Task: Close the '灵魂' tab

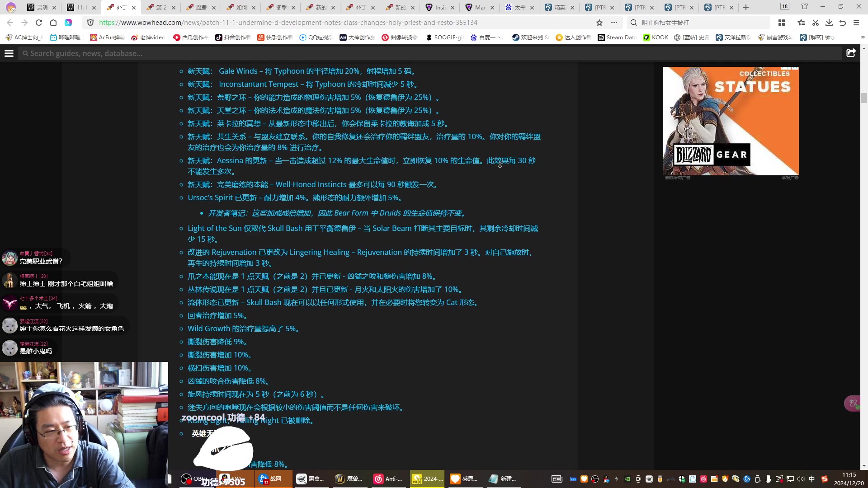Action: pyautogui.click(x=54, y=8)
